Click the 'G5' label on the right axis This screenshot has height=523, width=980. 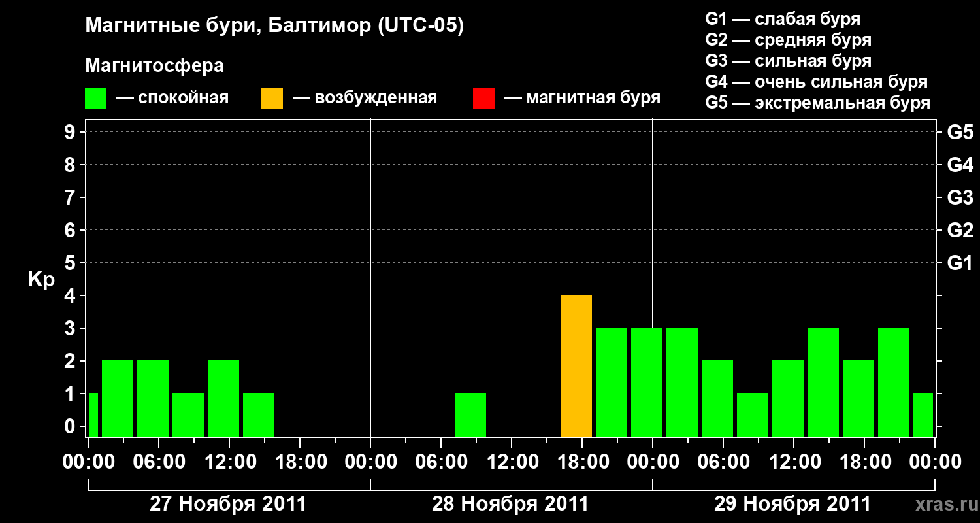[x=960, y=132]
